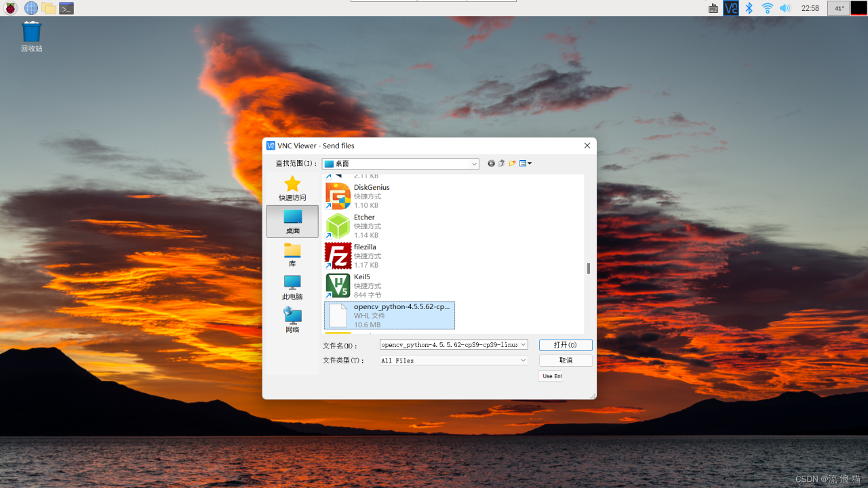The height and width of the screenshot is (488, 868).
Task: Launch the web browser from the panel
Action: point(31,8)
